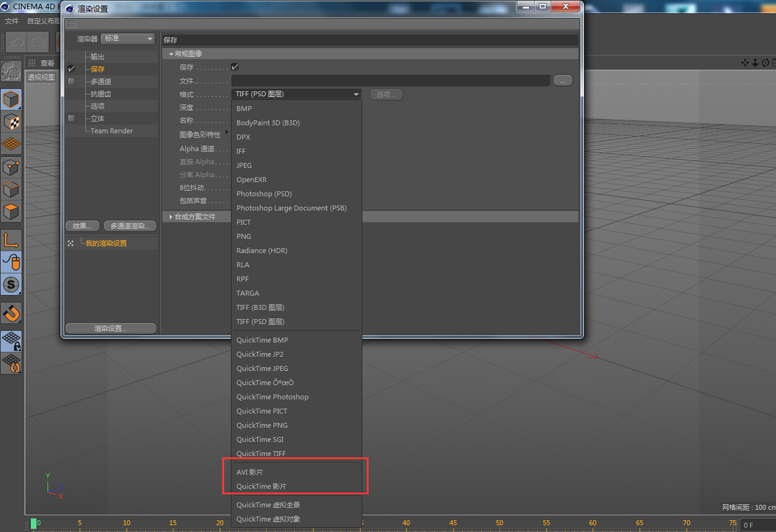Click the viewport rotate camera icon
The width and height of the screenshot is (776, 532).
pos(766,63)
